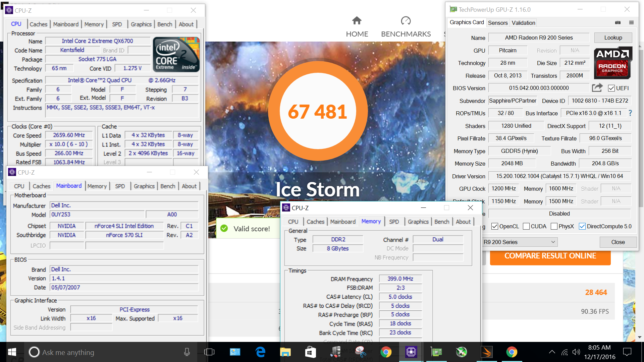Click the graphics score 28 464

pos(596,292)
